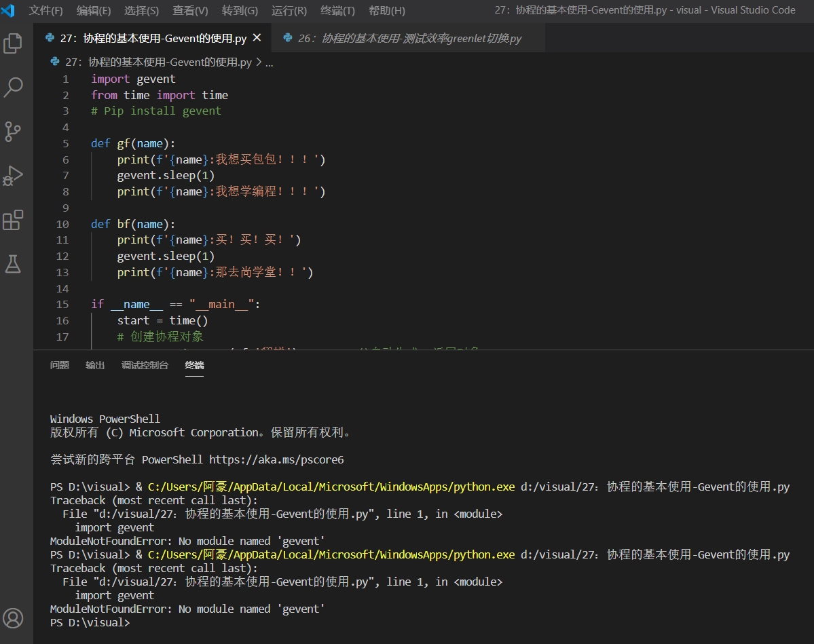Click 'Windows PowerShell' terminal header text
Image resolution: width=814 pixels, height=644 pixels.
pyautogui.click(x=105, y=419)
